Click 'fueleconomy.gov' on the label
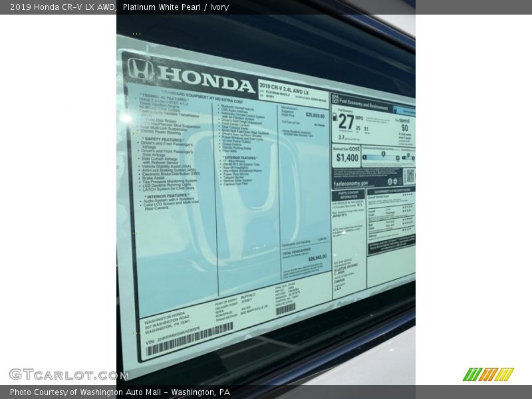This screenshot has height=399, width=532. (x=350, y=184)
